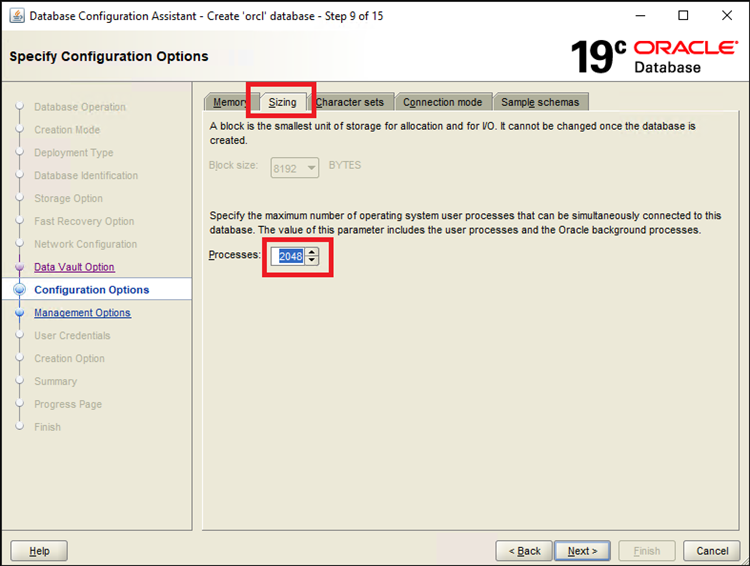Go back with the Back button

(x=524, y=551)
